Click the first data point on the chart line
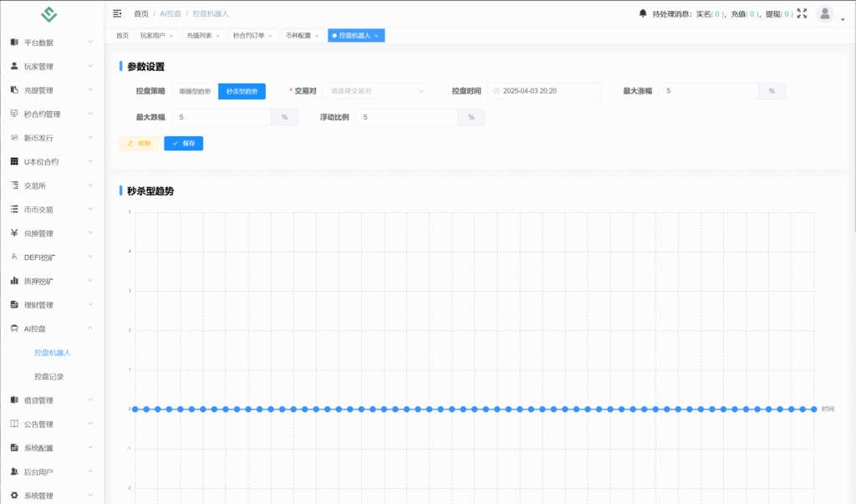The width and height of the screenshot is (856, 504). (x=135, y=409)
